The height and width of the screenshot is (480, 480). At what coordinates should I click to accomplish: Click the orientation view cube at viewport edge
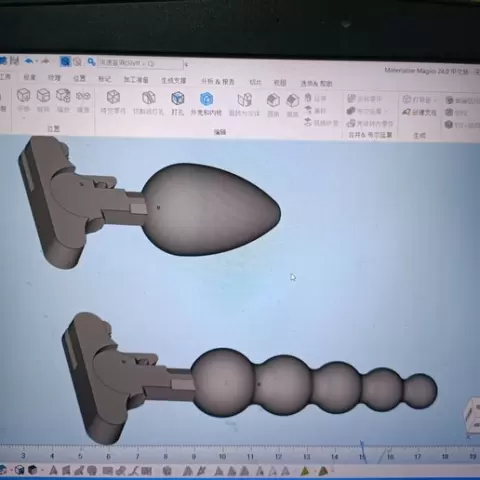tap(472, 415)
